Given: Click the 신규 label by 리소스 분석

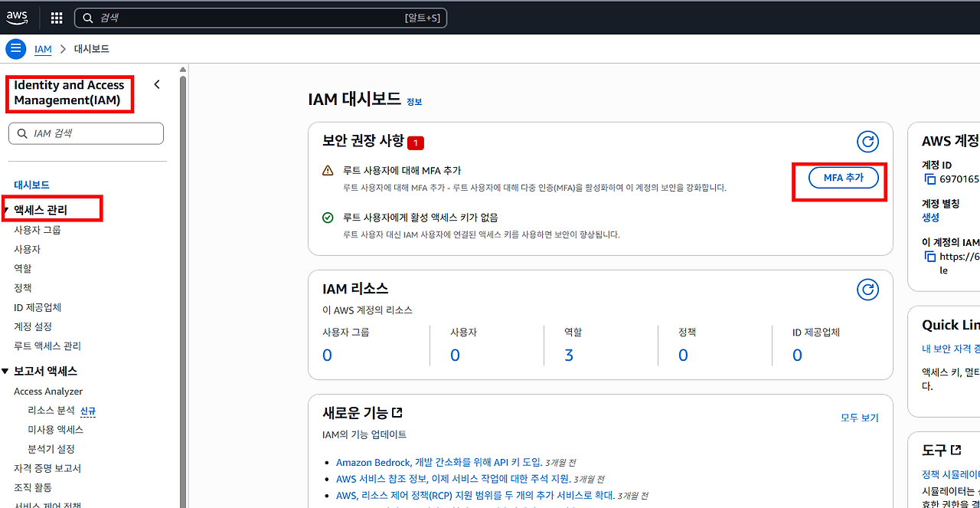Looking at the screenshot, I should [88, 411].
